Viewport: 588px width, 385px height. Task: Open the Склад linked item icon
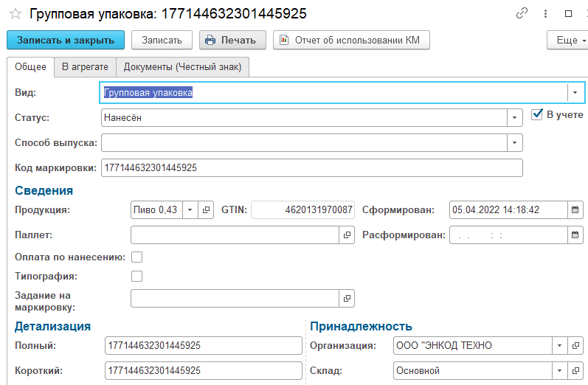click(577, 370)
